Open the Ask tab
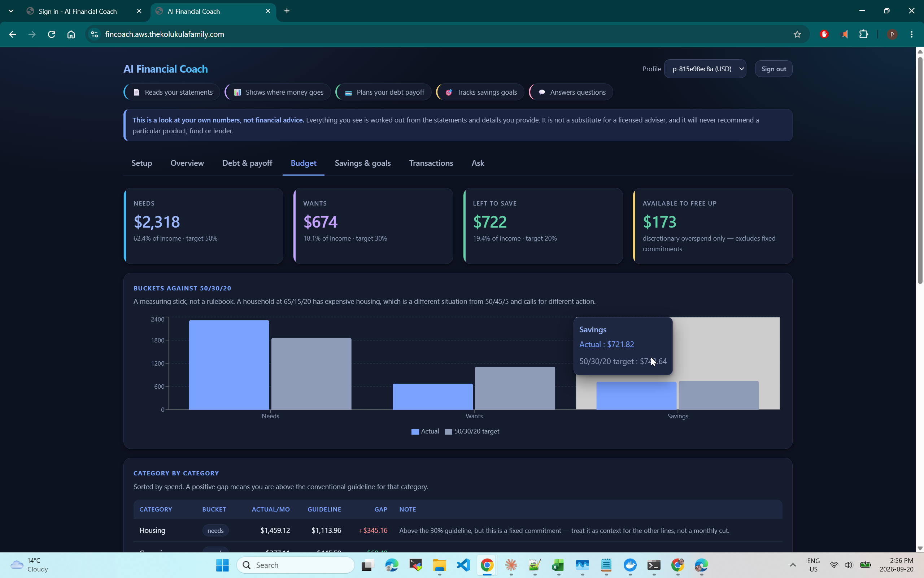Image resolution: width=924 pixels, height=578 pixels. coord(478,163)
